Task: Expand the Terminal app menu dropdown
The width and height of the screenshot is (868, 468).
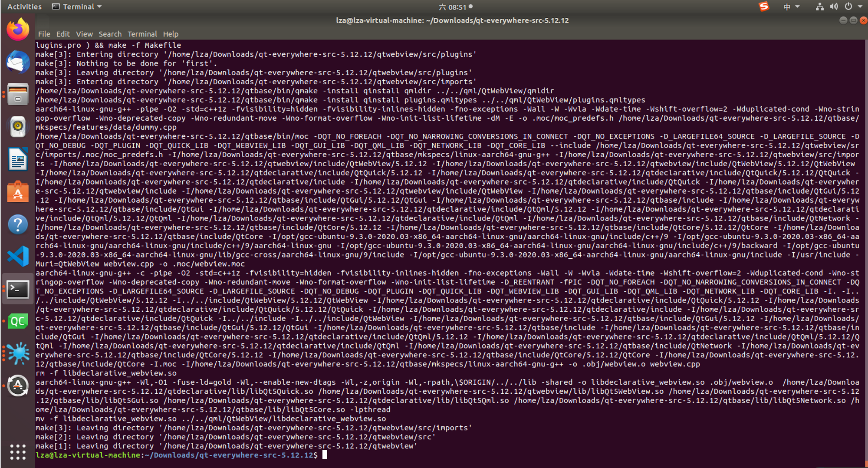Action: [77, 7]
